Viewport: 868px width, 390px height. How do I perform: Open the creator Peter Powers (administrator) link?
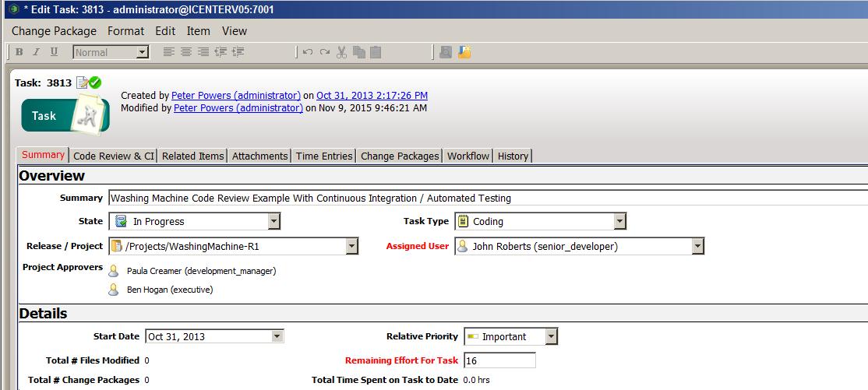pyautogui.click(x=235, y=96)
